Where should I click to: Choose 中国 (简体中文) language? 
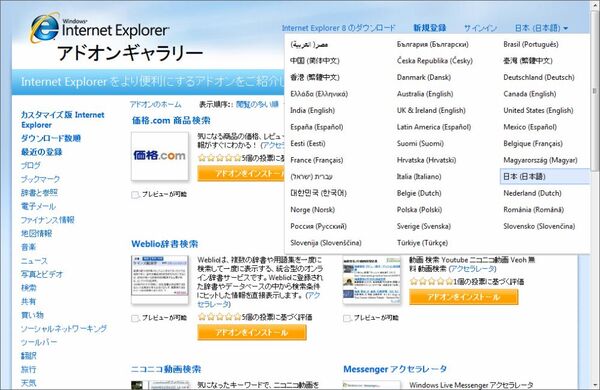coord(315,61)
